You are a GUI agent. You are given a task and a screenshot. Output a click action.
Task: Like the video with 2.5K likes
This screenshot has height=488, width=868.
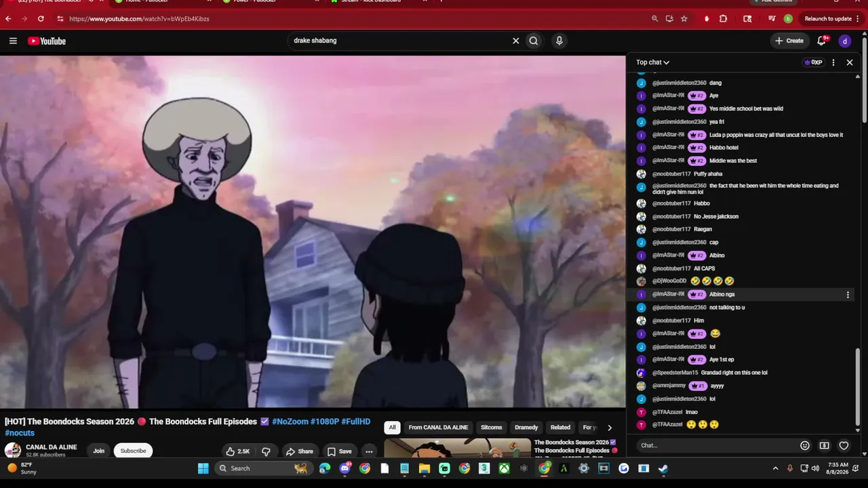click(238, 451)
